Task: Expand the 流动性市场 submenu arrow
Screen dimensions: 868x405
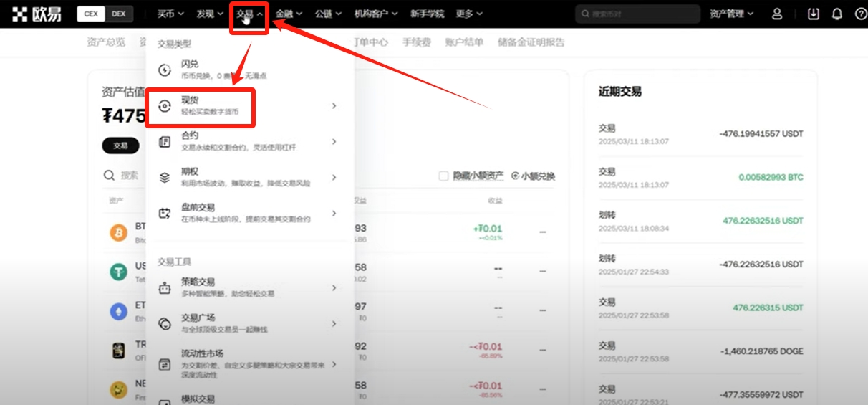Action: 334,364
